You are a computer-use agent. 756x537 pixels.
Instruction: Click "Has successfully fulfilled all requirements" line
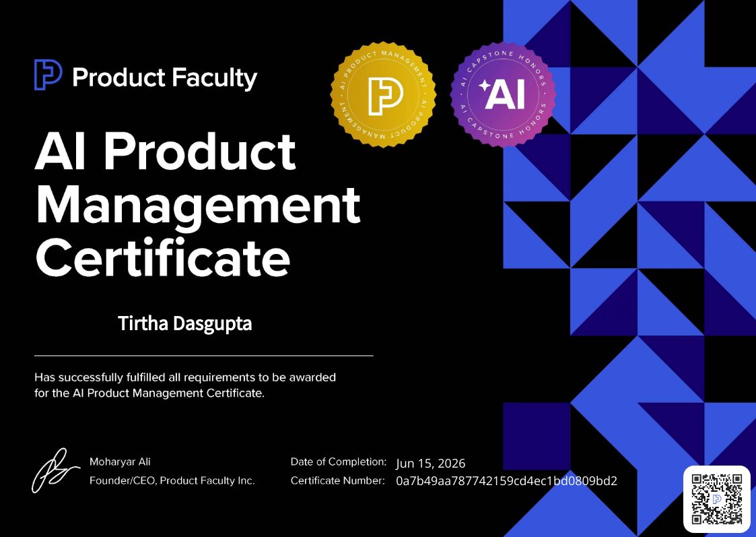[185, 377]
